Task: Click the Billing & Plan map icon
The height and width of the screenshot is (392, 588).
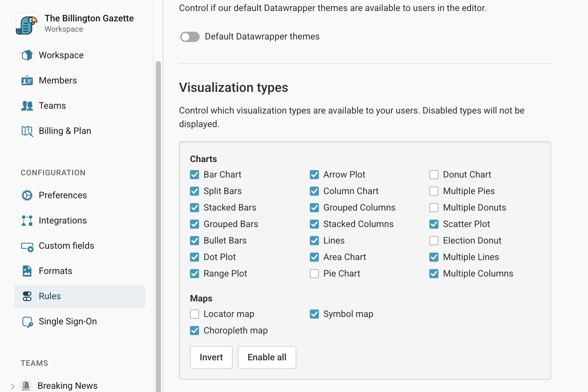Action: pyautogui.click(x=27, y=131)
